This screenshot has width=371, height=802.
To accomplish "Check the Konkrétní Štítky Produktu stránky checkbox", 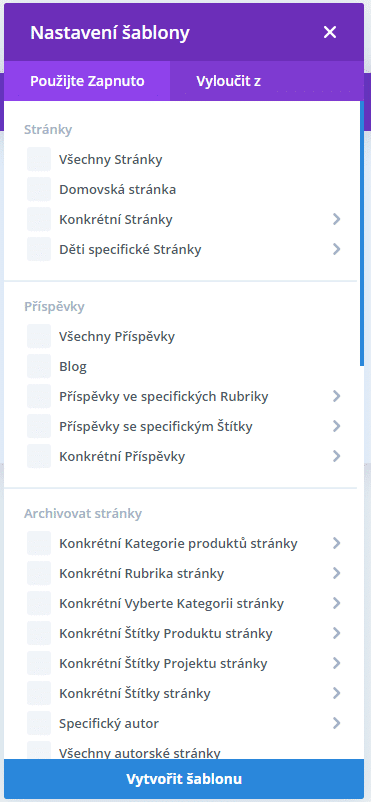I will (x=39, y=633).
